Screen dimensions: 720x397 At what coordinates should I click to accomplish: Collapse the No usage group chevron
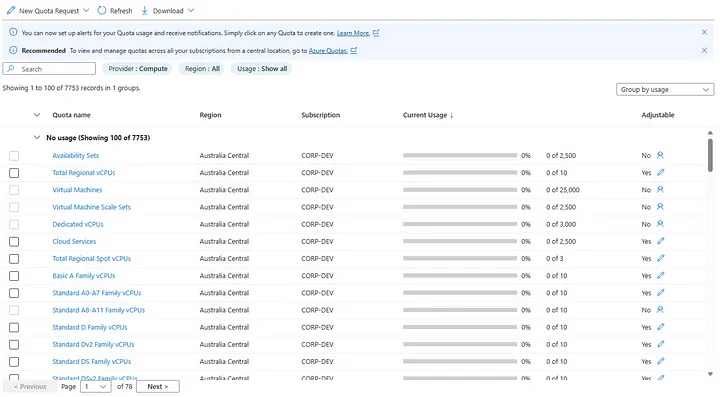pyautogui.click(x=37, y=137)
